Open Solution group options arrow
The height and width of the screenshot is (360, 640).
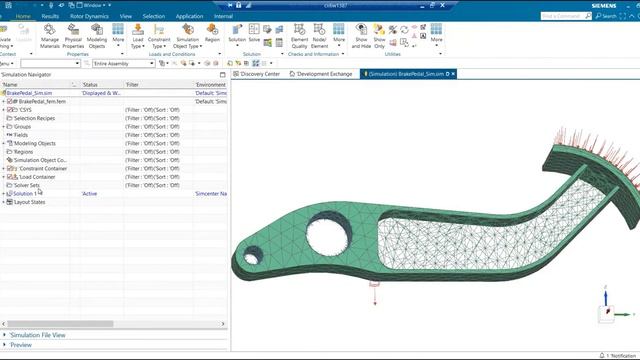(x=282, y=54)
